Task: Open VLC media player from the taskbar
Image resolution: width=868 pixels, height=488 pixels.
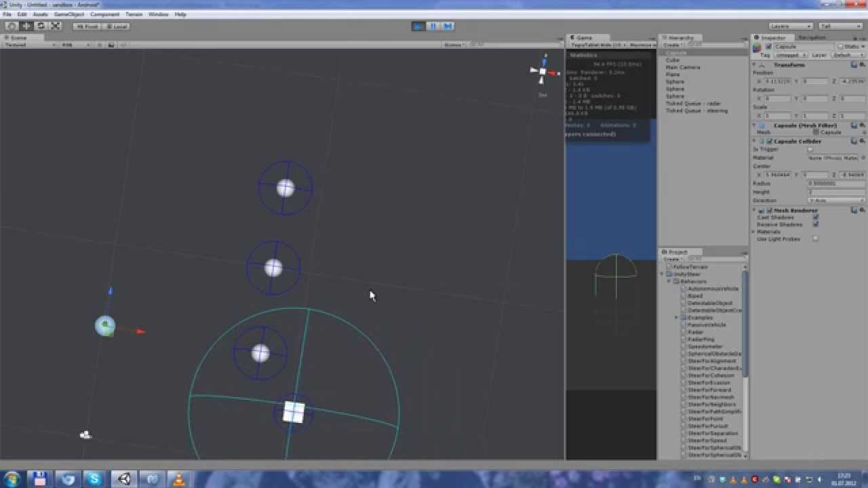Action: coord(179,479)
